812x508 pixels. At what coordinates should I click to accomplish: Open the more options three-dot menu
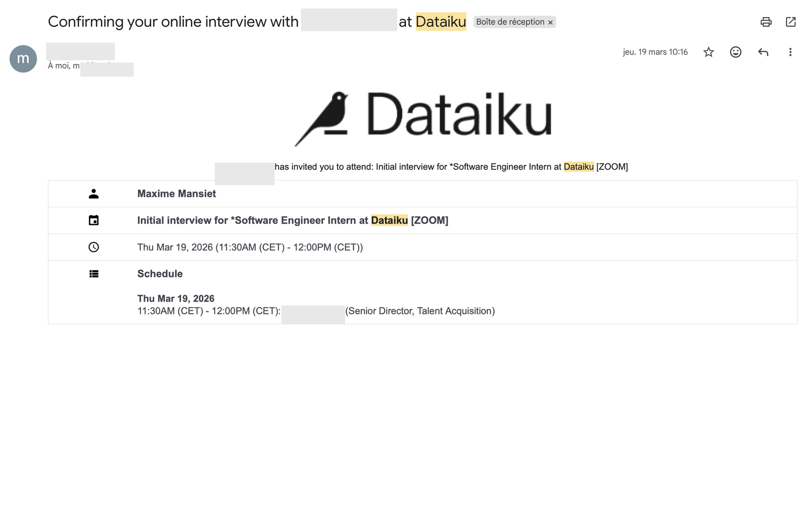[x=790, y=52]
